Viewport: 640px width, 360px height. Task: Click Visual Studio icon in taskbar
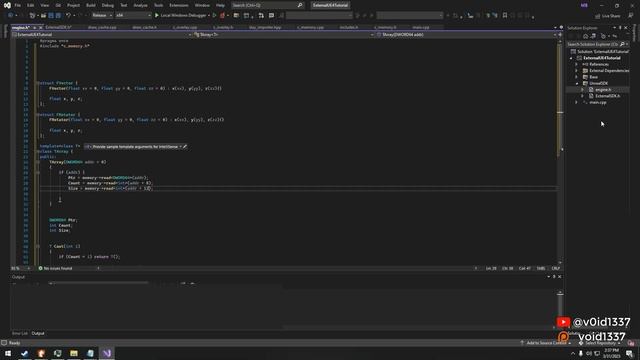coord(107,353)
